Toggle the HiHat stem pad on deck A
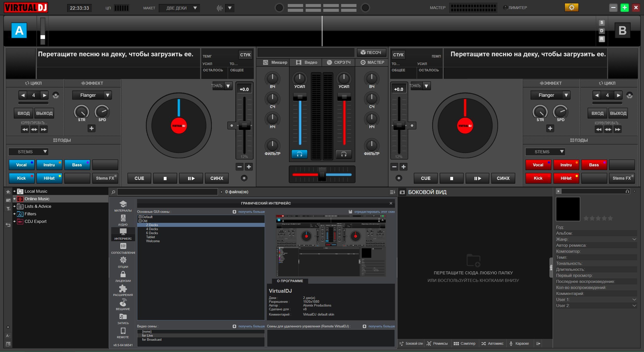 point(49,178)
